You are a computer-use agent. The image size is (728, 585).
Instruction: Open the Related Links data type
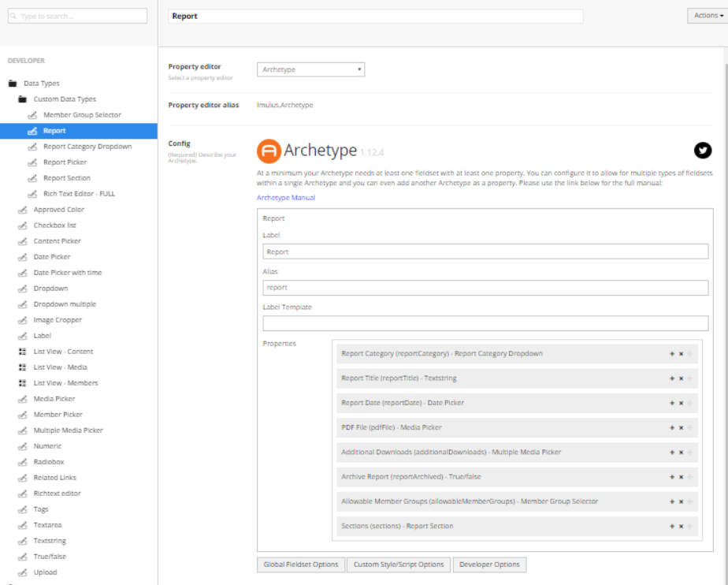55,478
